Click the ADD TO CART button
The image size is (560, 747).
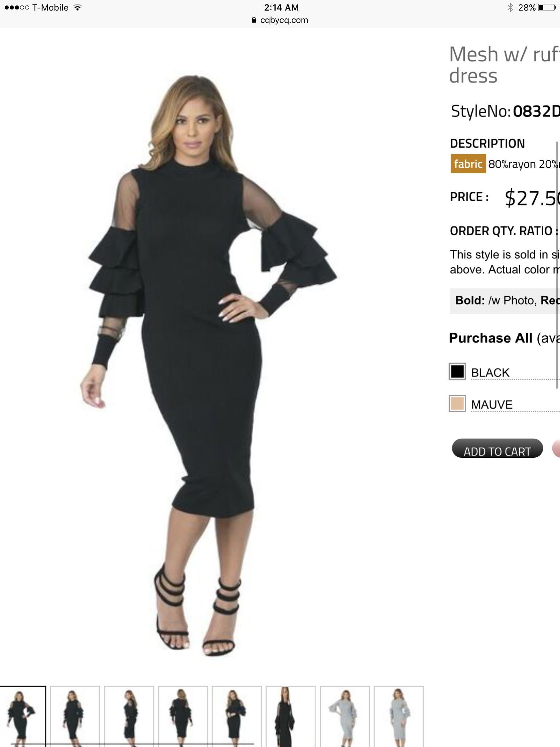point(497,448)
